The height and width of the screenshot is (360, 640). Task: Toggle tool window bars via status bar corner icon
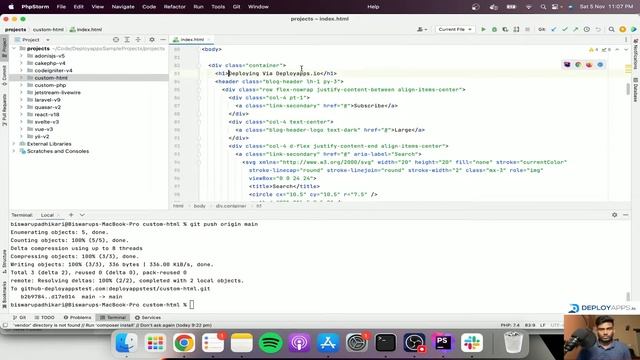coord(5,325)
